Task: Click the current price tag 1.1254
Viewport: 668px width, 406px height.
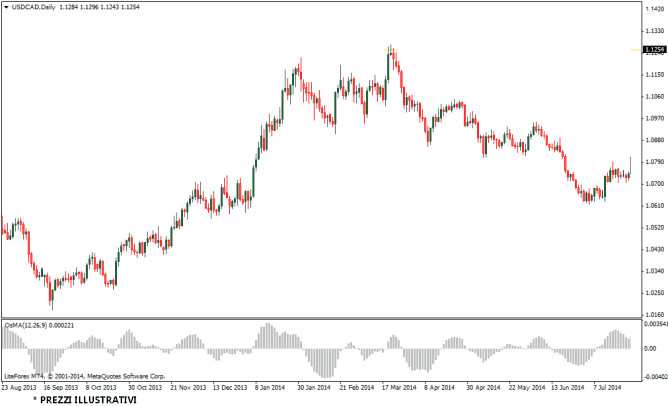Action: (x=655, y=49)
